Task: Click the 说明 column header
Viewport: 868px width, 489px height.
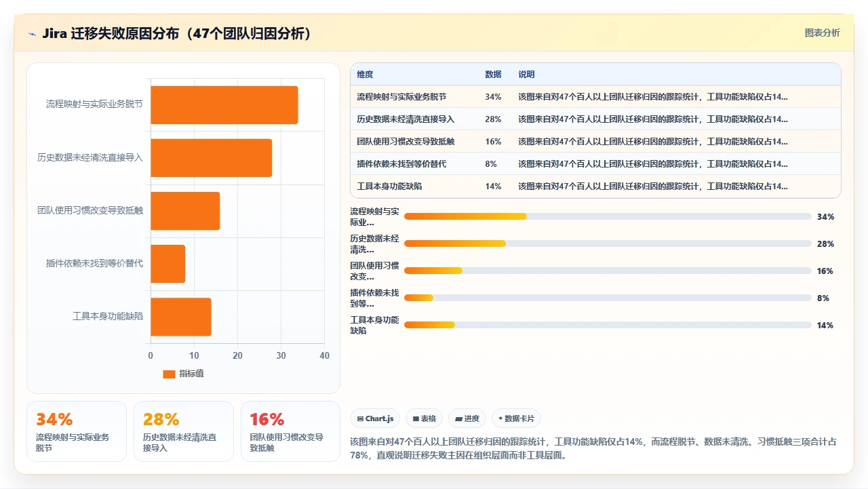Action: tap(526, 75)
